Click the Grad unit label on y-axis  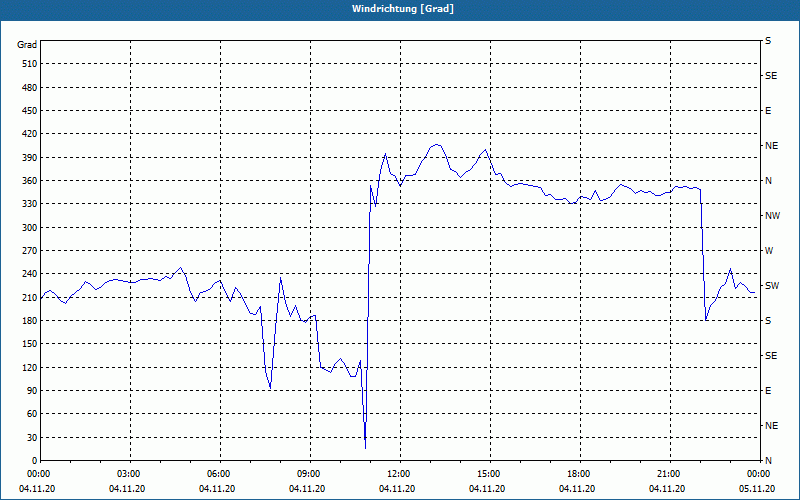tap(27, 45)
